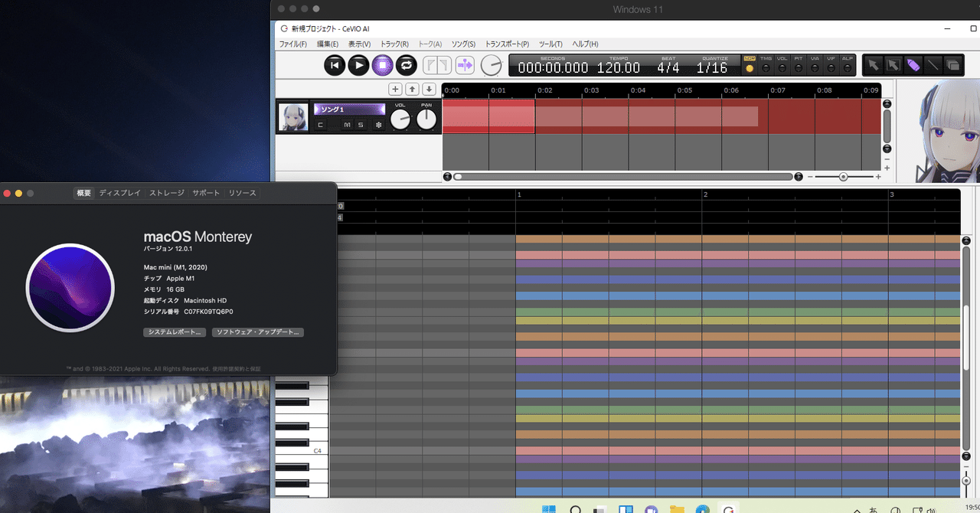Select the Line drawing tool
This screenshot has height=513, width=980.
(933, 65)
